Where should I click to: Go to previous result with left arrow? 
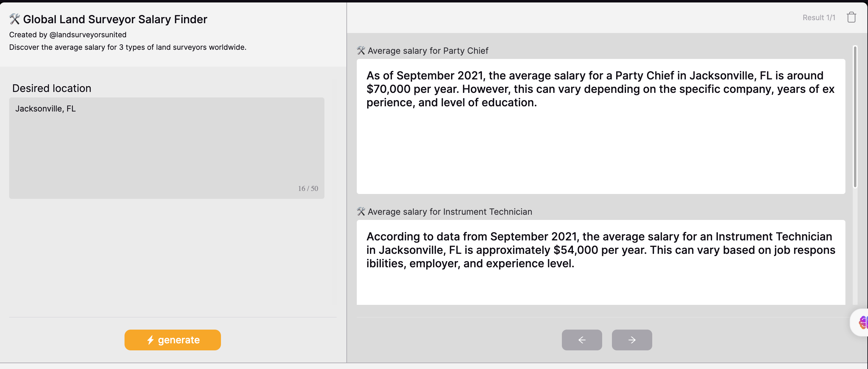pos(582,340)
